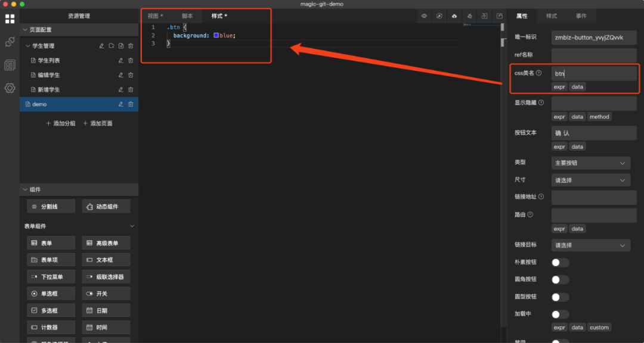644x343 pixels.
Task: Open the layout panel icon in left sidebar
Action: click(10, 65)
